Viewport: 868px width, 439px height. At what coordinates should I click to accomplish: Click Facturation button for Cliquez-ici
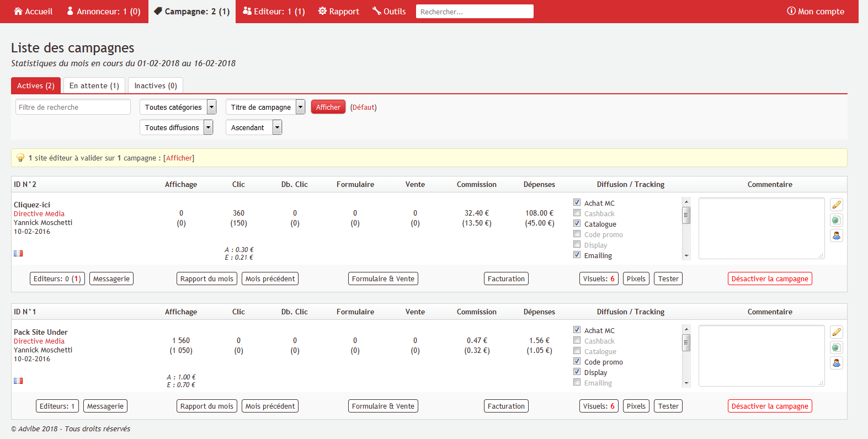[x=506, y=279]
